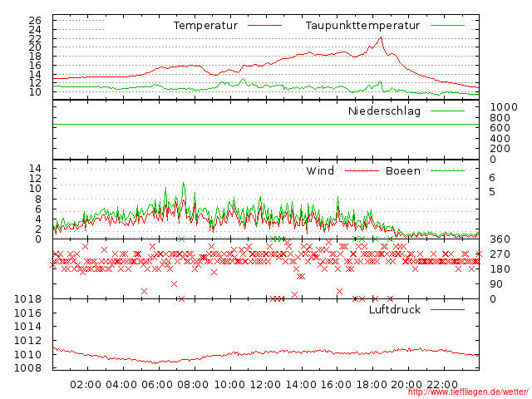Click the 14:00 time axis label
532x399 pixels.
[x=301, y=385]
